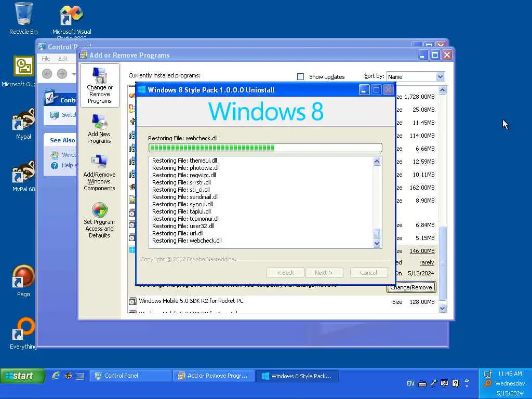Click the Everything search tray icon
The image size is (532, 399).
point(488,384)
